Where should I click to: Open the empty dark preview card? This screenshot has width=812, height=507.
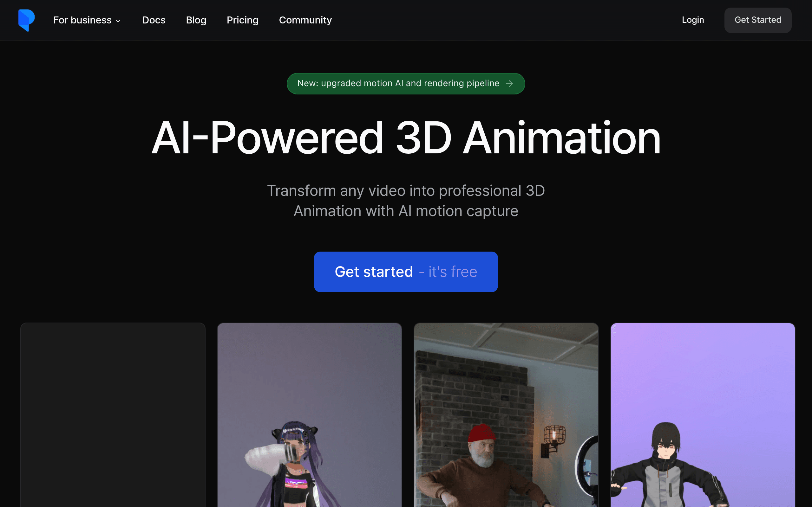pyautogui.click(x=113, y=415)
